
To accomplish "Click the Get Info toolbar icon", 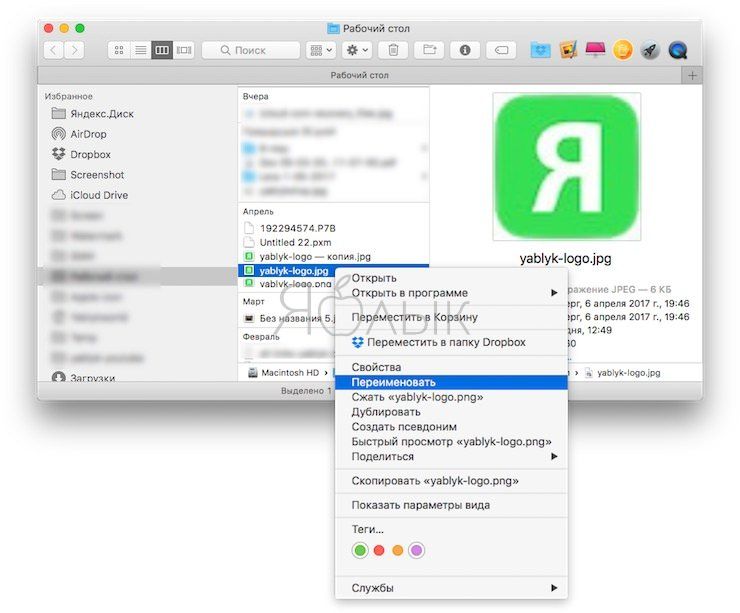I will coord(465,50).
